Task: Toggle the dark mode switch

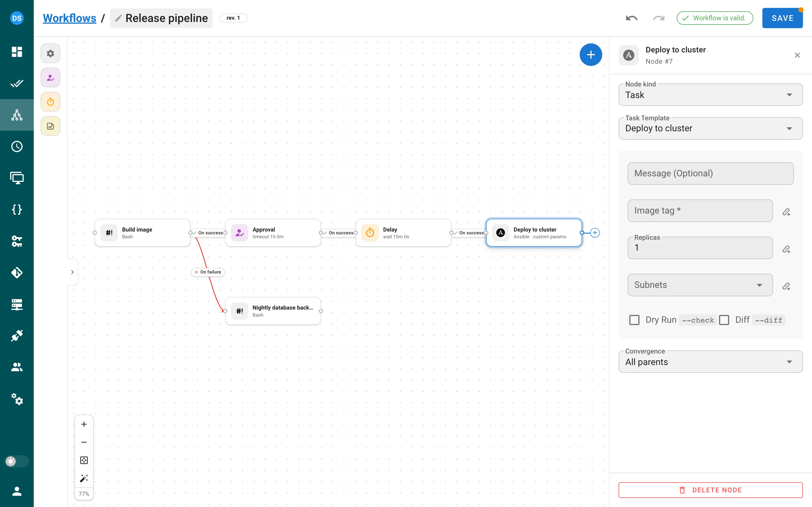Action: point(16,461)
